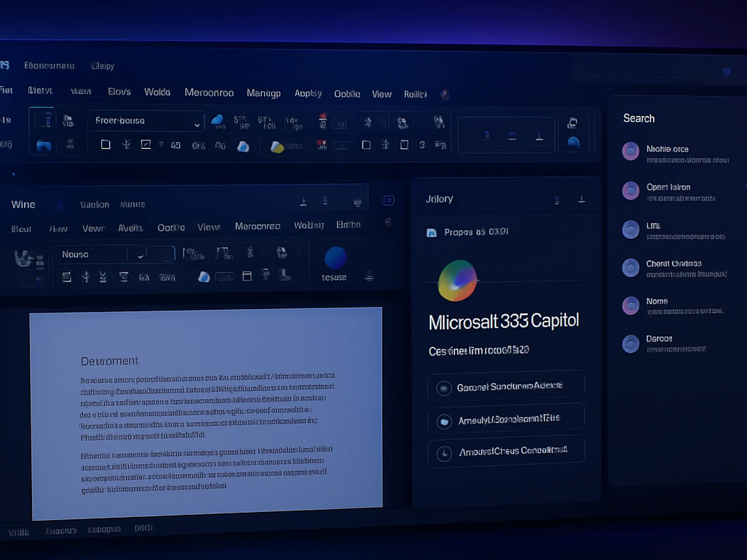Open the Roillci menu

pyautogui.click(x=416, y=94)
